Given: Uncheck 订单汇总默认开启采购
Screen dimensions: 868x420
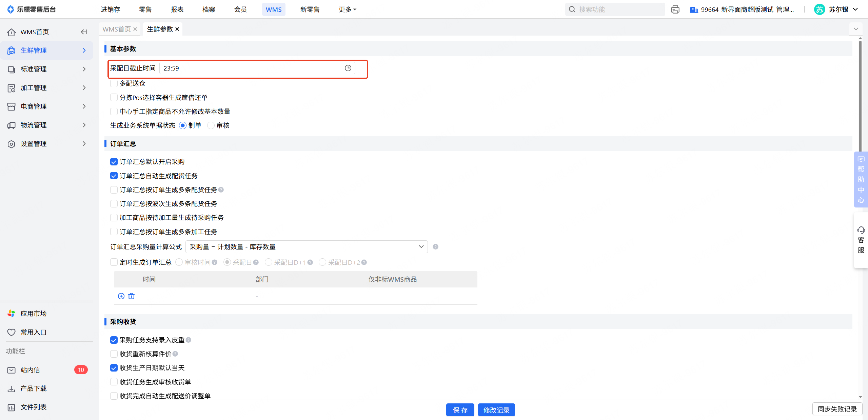Looking at the screenshot, I should 114,162.
